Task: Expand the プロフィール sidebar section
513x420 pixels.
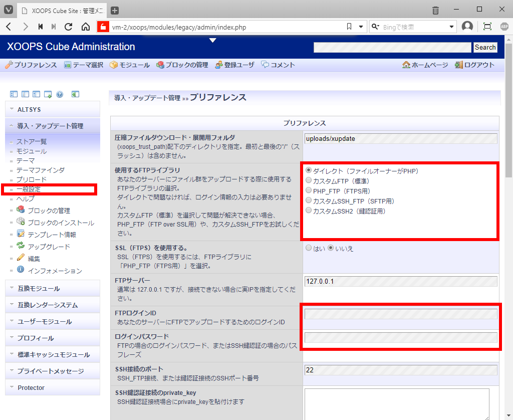Action: (x=53, y=338)
